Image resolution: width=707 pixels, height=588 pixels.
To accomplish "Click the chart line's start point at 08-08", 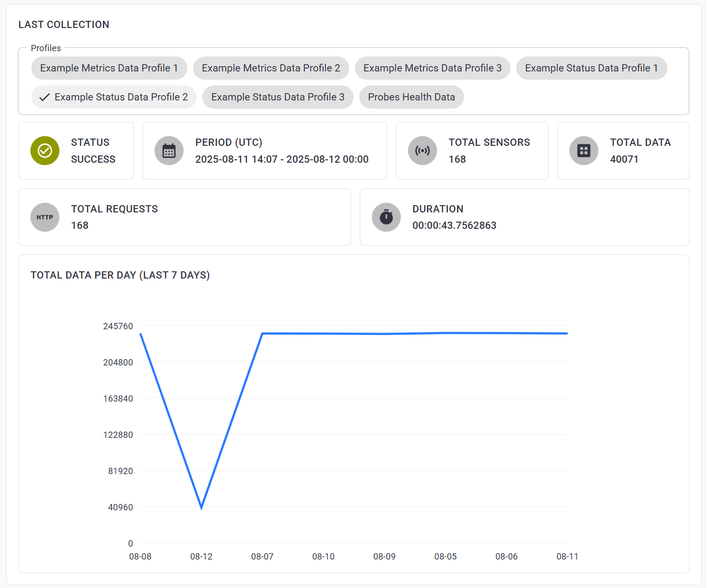I will (141, 334).
